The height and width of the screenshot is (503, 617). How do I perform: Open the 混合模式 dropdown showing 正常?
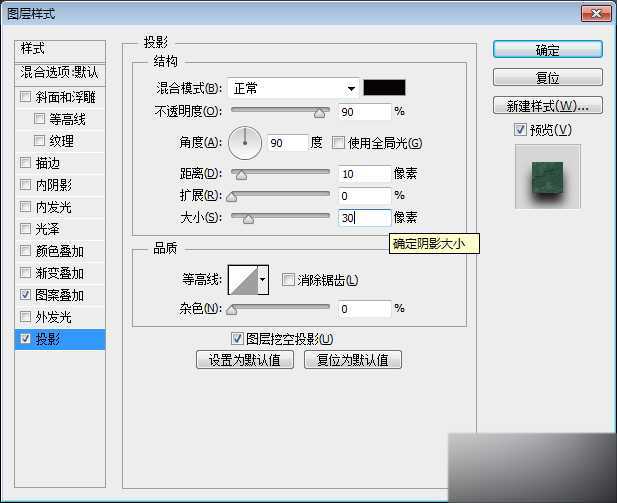(294, 88)
